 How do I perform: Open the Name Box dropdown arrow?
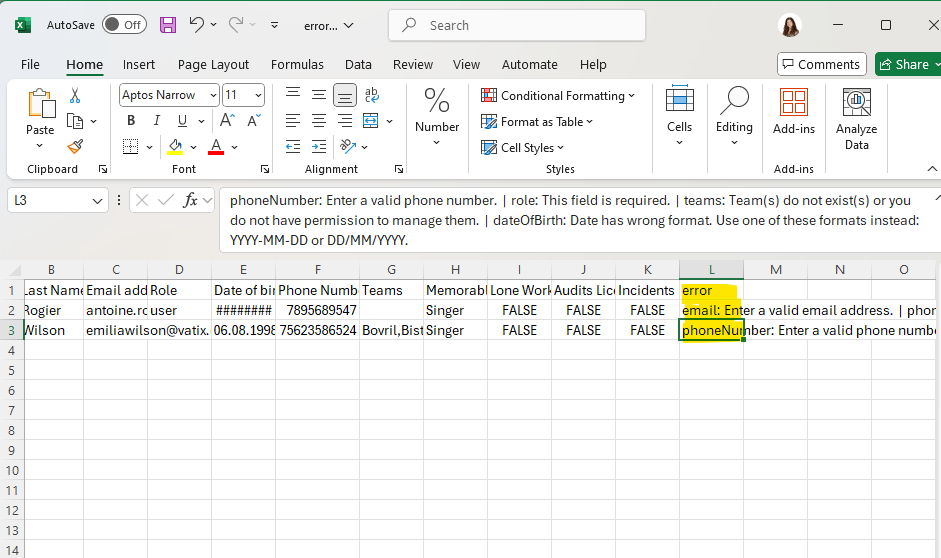[97, 201]
